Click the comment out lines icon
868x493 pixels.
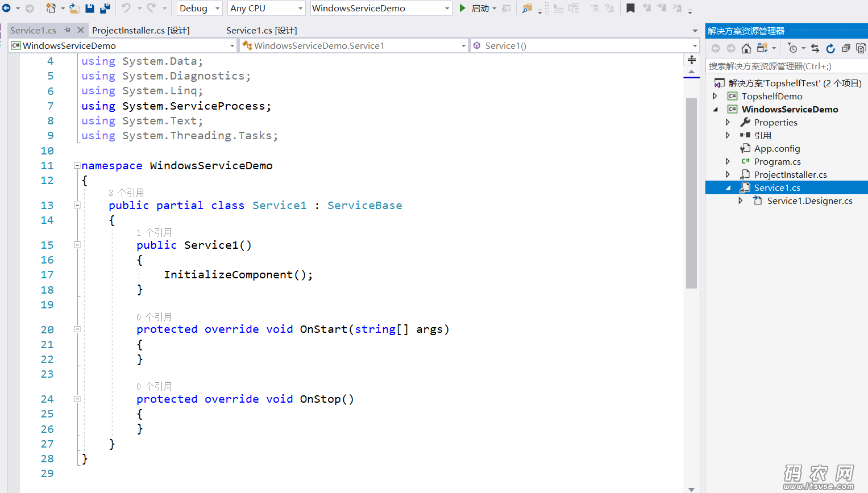coord(594,9)
